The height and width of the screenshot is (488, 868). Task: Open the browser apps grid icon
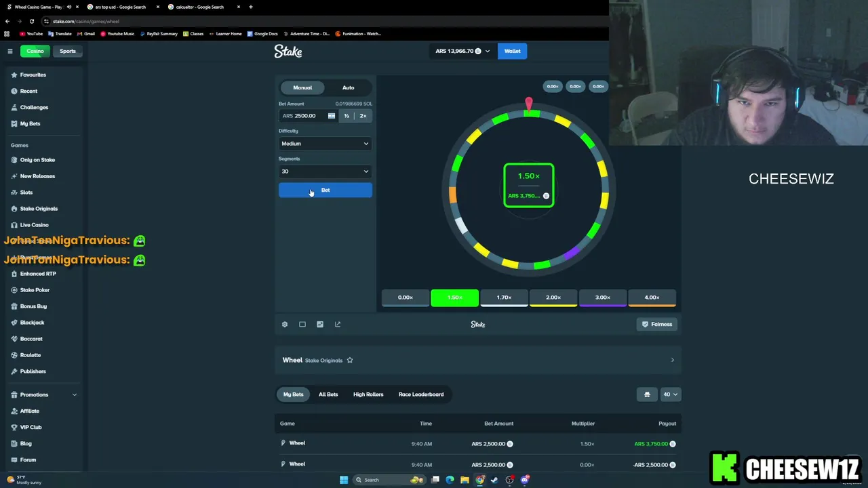click(7, 34)
